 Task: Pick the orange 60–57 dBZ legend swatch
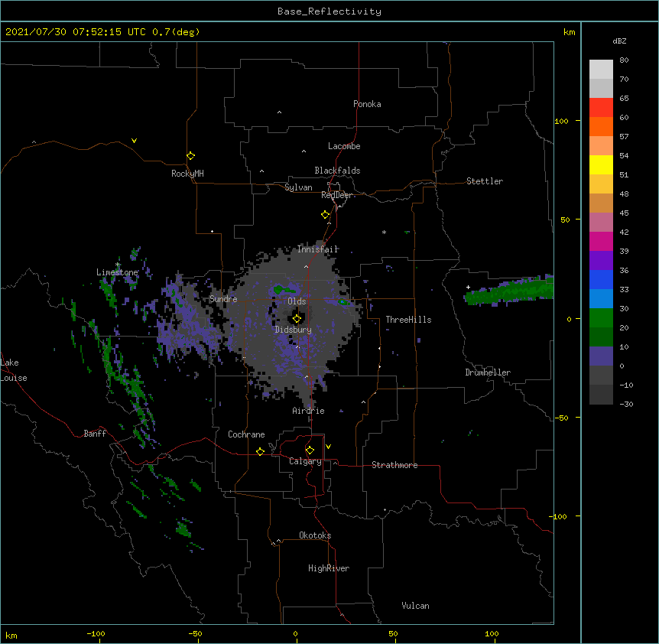click(601, 126)
